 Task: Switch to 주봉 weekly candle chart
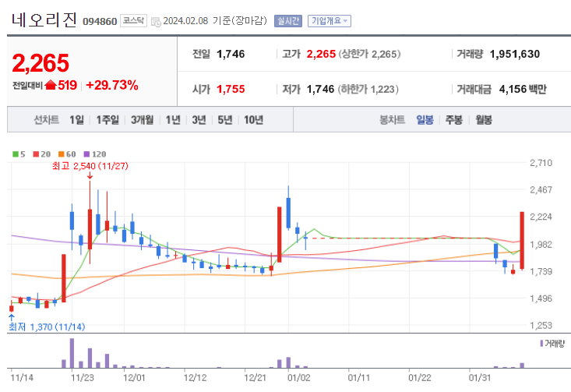(453, 119)
